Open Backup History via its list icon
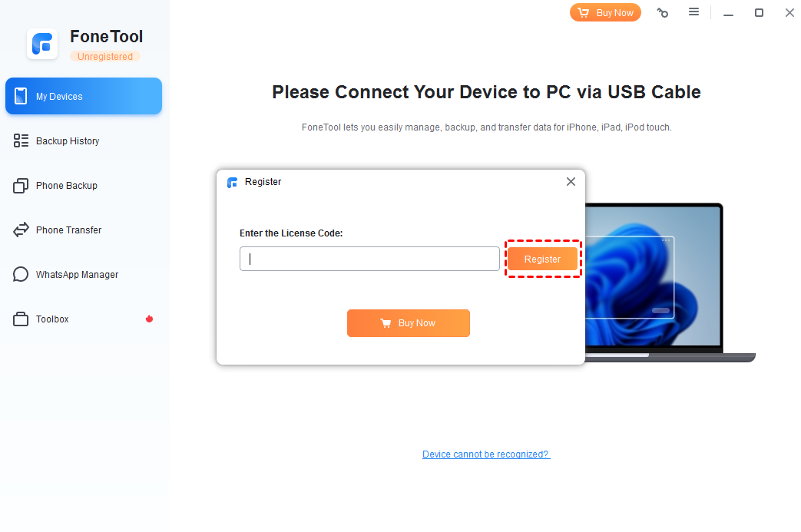 coord(21,140)
